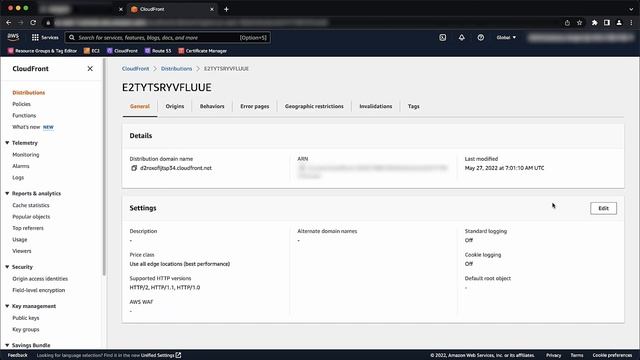The image size is (640, 360).
Task: Click the AWS logo home icon
Action: tap(13, 37)
